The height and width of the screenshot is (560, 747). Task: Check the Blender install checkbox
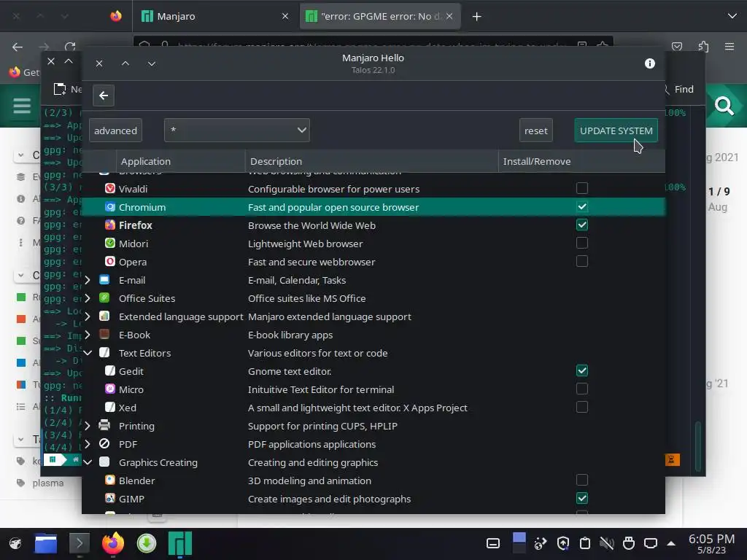581,480
